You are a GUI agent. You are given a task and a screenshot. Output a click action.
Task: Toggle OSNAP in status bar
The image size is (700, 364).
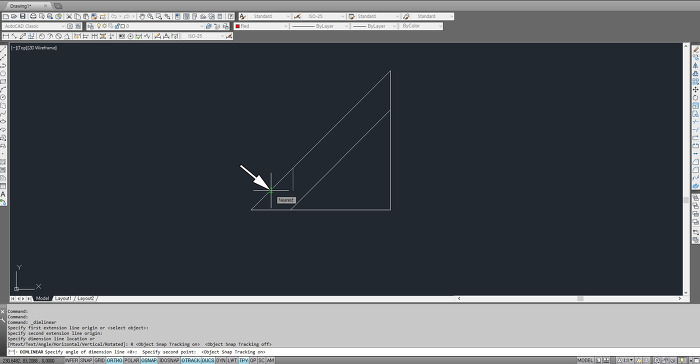pos(149,360)
